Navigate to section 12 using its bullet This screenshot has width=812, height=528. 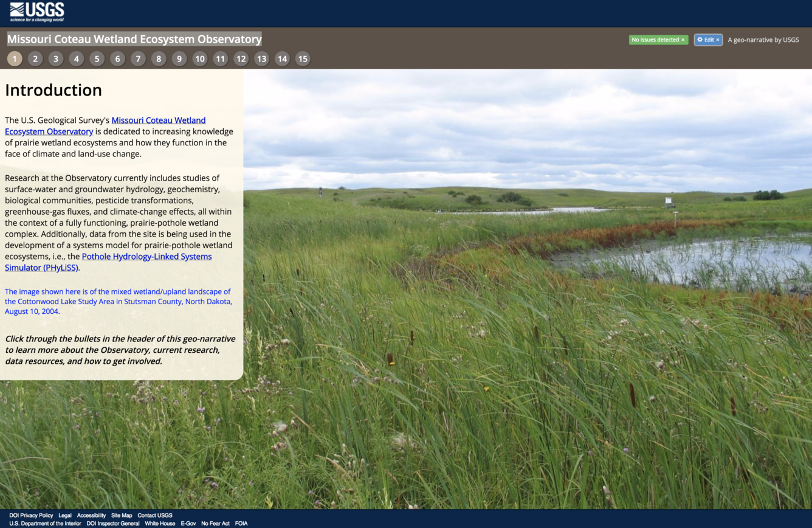pyautogui.click(x=241, y=59)
